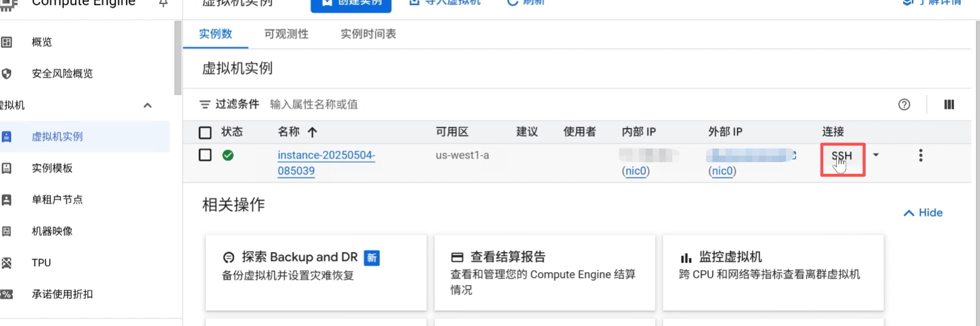Click the 内部 IP column header
Image resolution: width=980 pixels, height=326 pixels.
[x=639, y=132]
